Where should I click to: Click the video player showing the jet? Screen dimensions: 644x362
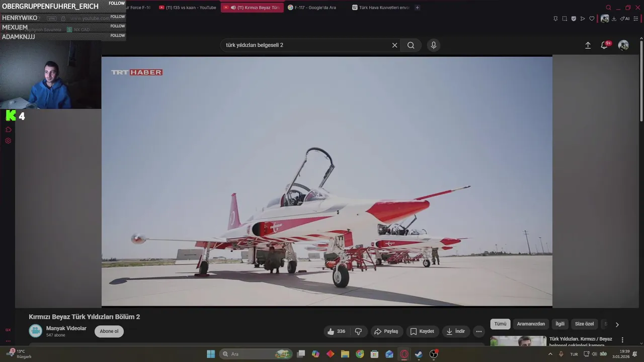tap(327, 181)
